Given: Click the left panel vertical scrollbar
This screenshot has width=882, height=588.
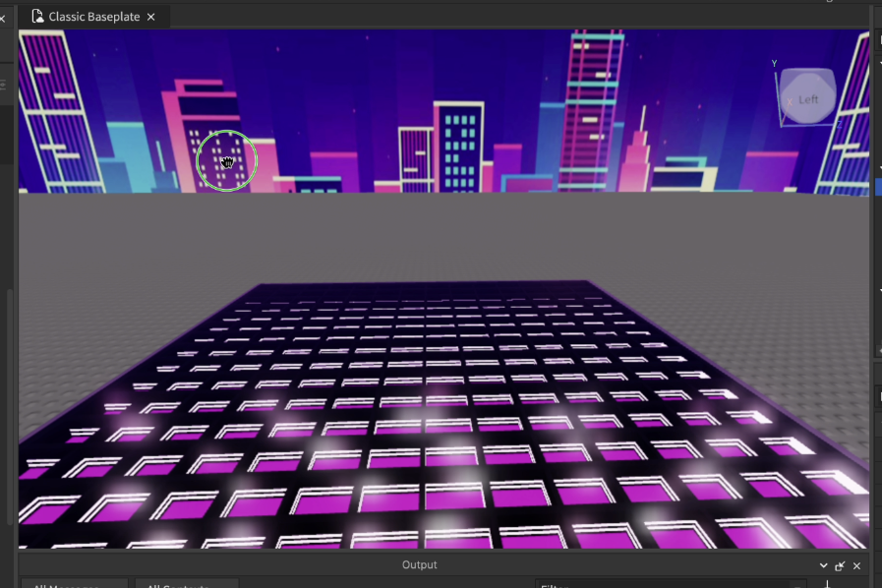Looking at the screenshot, I should pos(10,407).
